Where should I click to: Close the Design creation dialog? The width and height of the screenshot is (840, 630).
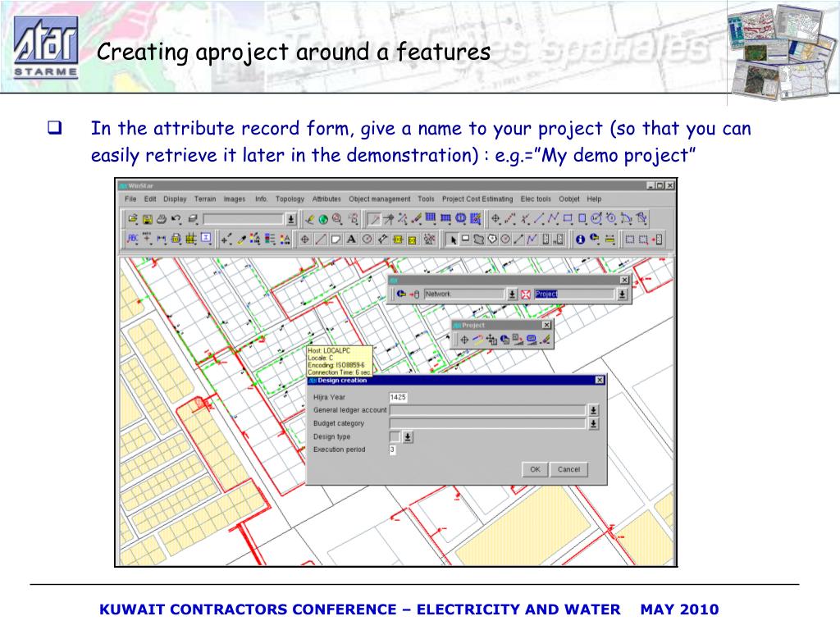pos(600,380)
